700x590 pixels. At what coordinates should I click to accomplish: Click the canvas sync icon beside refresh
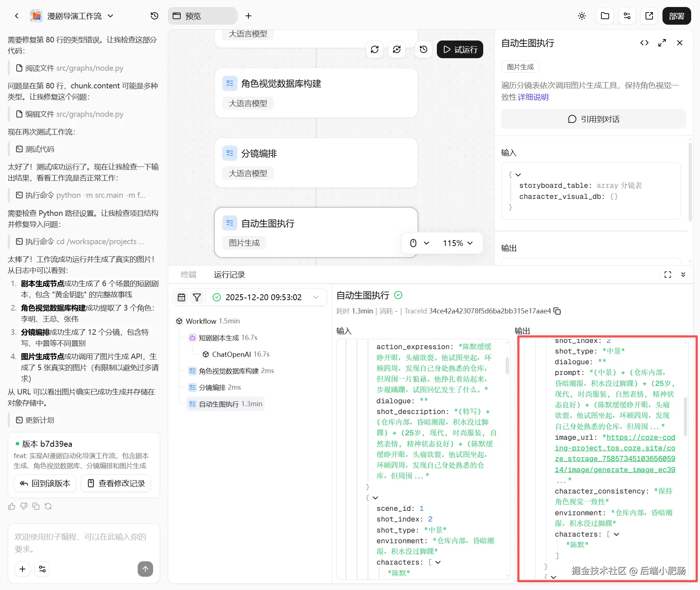397,49
